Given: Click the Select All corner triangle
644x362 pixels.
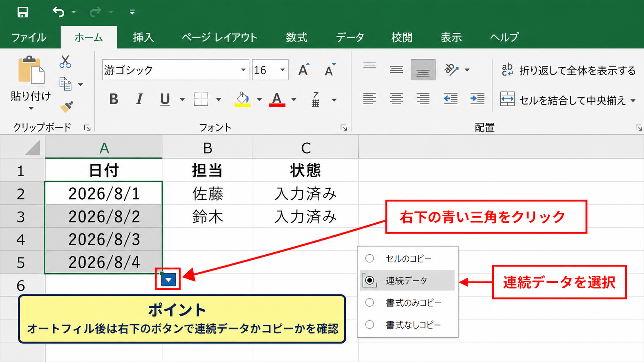Looking at the screenshot, I should [x=32, y=148].
